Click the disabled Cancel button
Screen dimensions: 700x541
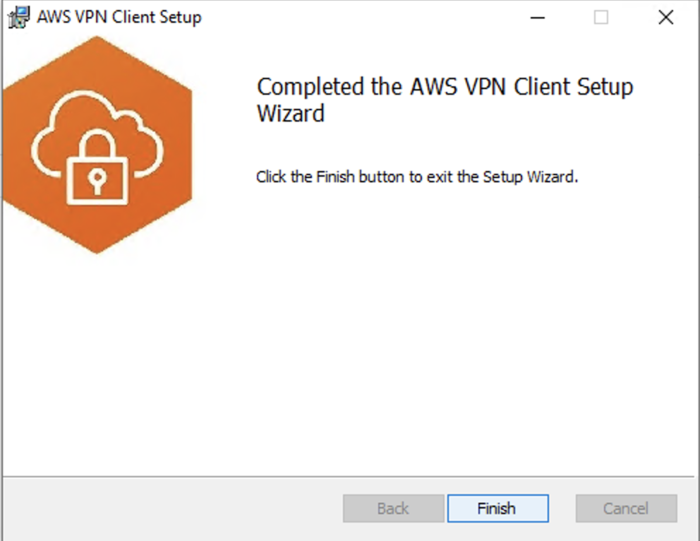tap(626, 508)
